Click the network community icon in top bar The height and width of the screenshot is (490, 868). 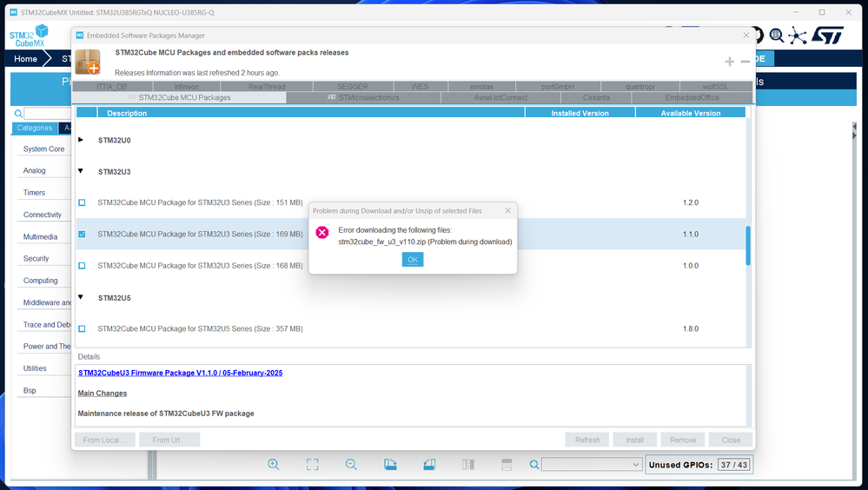(797, 36)
